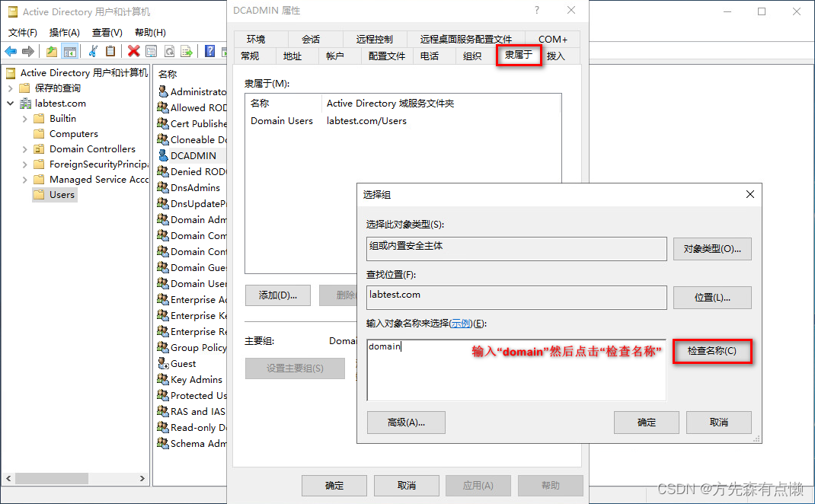Select the Key Admins group icon
Screen dimensions: 815x504
pyautogui.click(x=163, y=379)
